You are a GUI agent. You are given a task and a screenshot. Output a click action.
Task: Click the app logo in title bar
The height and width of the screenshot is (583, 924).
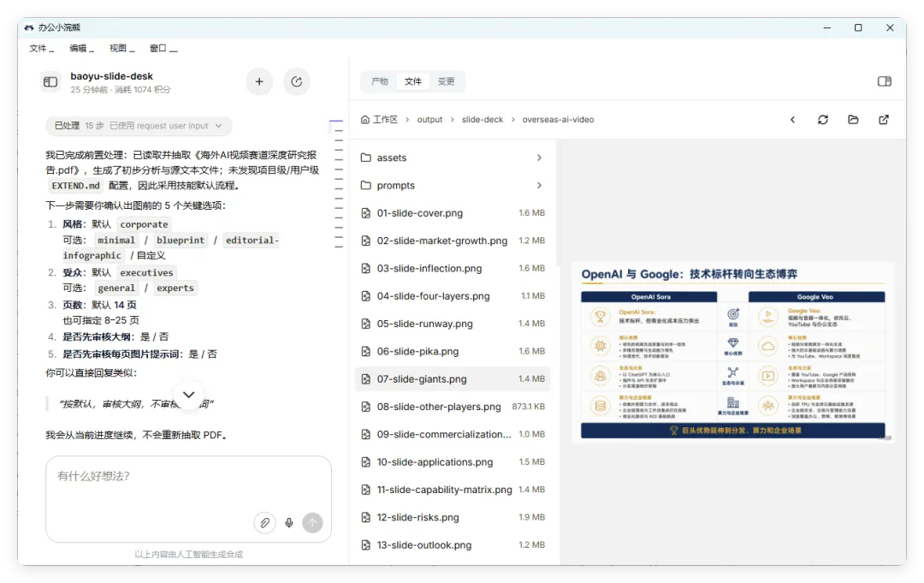tap(29, 27)
